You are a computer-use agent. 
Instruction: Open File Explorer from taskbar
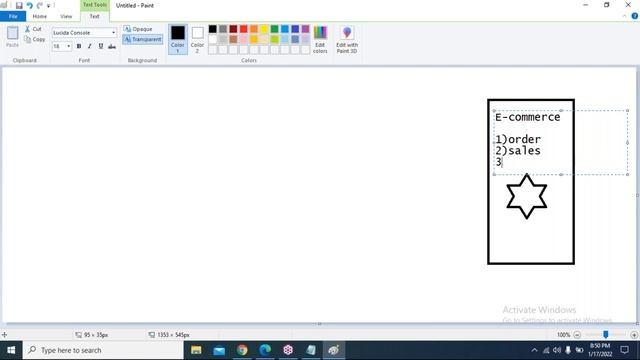pos(196,350)
